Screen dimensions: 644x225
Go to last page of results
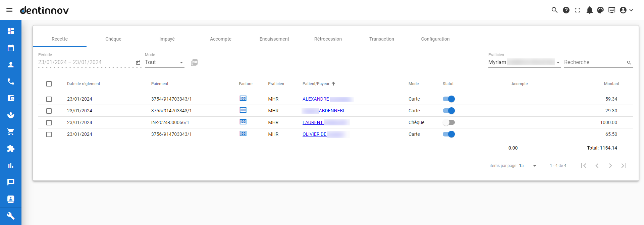pos(624,166)
